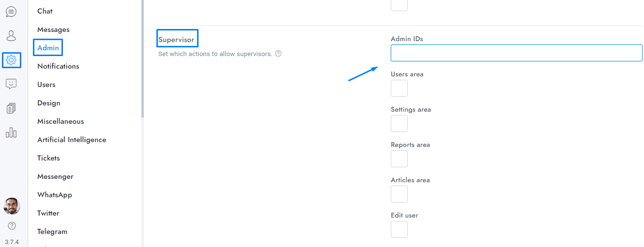Open the Artificial Intelligence settings tab
The image size is (644, 247).
click(x=72, y=140)
